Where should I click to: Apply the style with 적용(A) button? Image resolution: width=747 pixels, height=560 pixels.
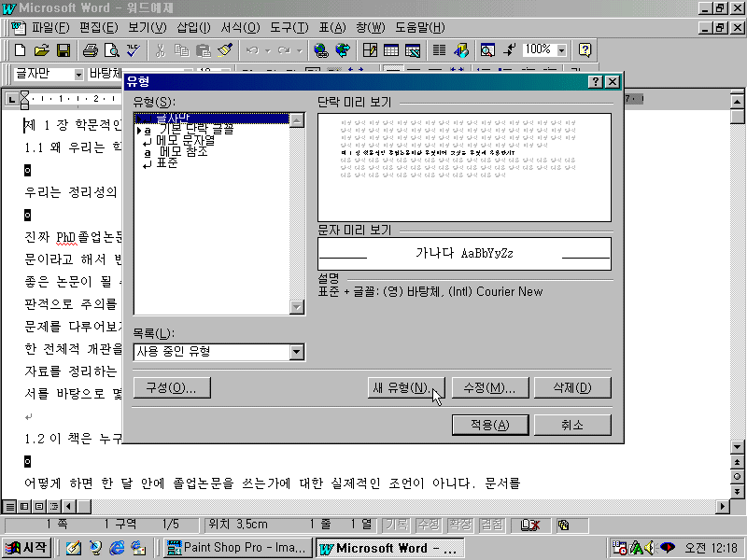click(489, 425)
